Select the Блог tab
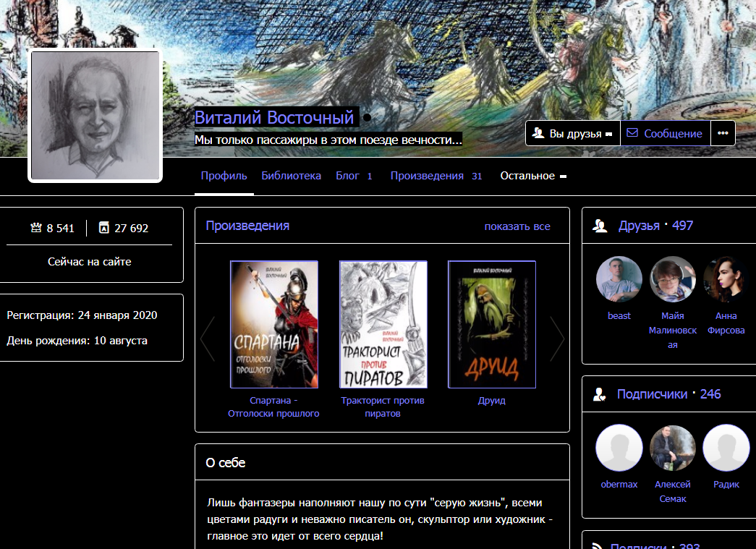This screenshot has width=756, height=549. (354, 176)
